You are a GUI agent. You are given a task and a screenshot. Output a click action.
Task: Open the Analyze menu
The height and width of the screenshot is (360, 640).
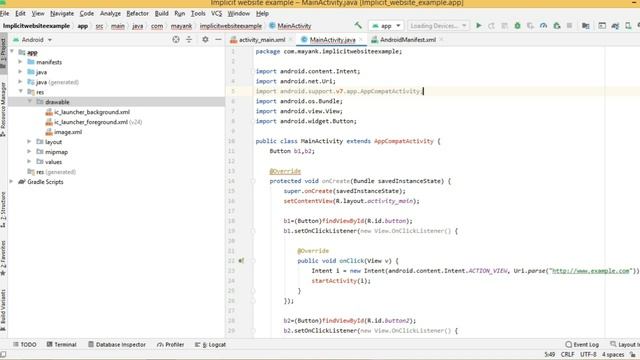[110, 13]
